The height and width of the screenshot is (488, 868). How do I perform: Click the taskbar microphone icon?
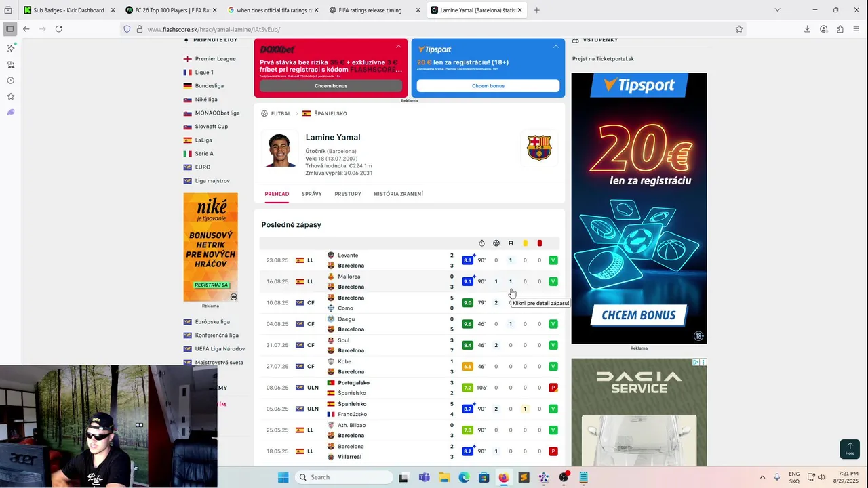(x=777, y=477)
